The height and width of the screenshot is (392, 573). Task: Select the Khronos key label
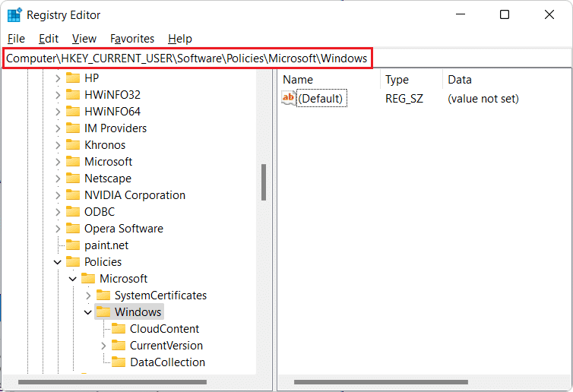tap(105, 145)
